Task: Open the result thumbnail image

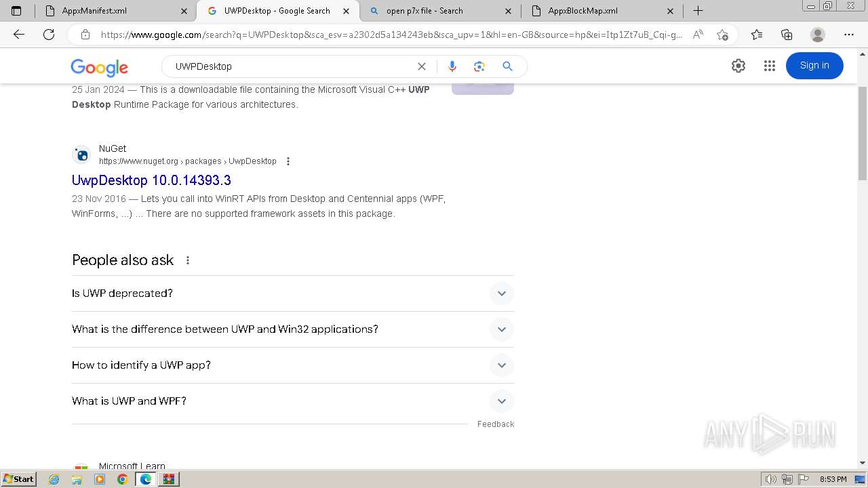Action: tap(483, 89)
